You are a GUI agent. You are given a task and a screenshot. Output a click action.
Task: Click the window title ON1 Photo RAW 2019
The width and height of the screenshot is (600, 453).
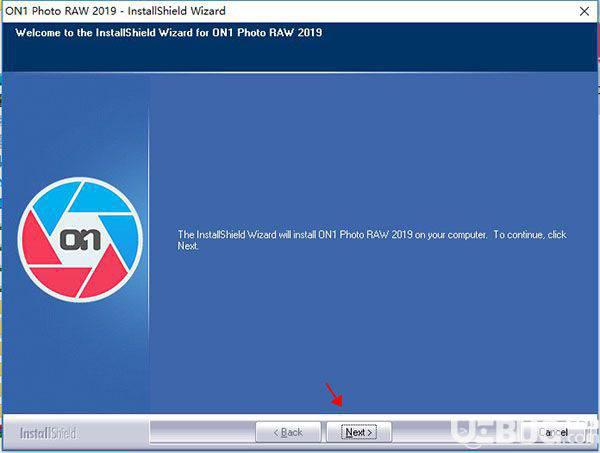(x=115, y=11)
